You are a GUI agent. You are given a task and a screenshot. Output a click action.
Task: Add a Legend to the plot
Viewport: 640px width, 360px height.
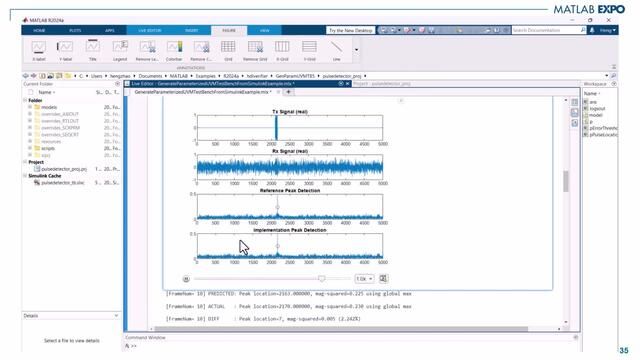tap(120, 51)
